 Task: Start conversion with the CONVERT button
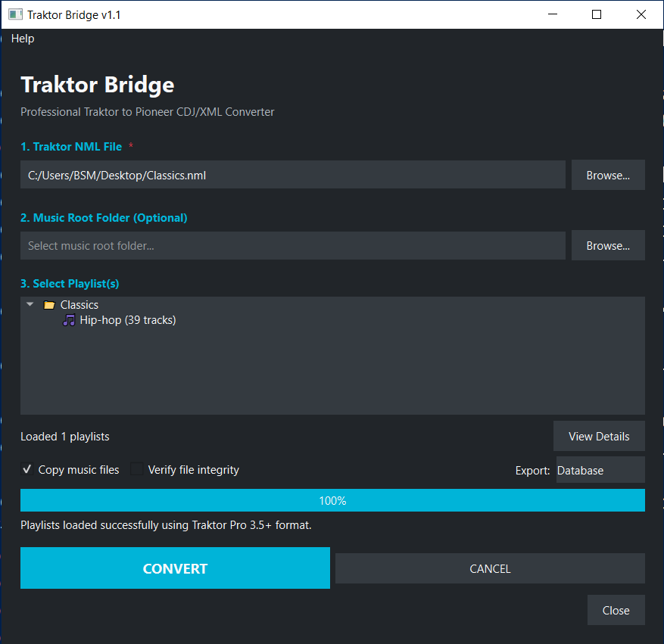[175, 568]
